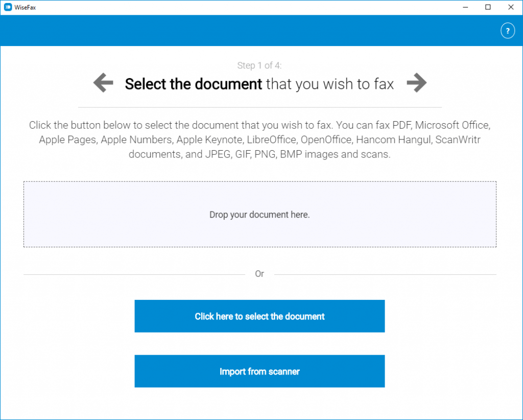This screenshot has width=523, height=420.
Task: Click here to select the document
Action: pyautogui.click(x=259, y=316)
